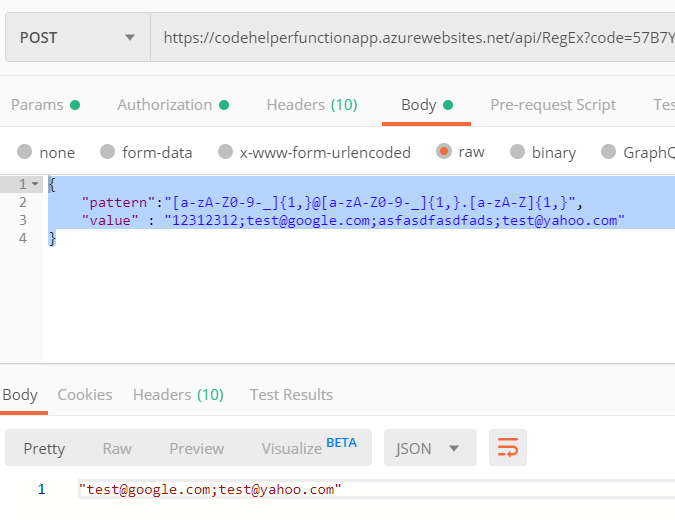The image size is (675, 520).
Task: Switch response view to Raw
Action: tap(117, 449)
